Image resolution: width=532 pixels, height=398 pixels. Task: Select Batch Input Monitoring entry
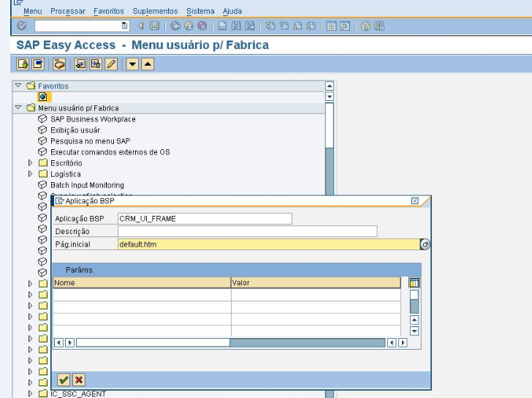[x=87, y=185]
